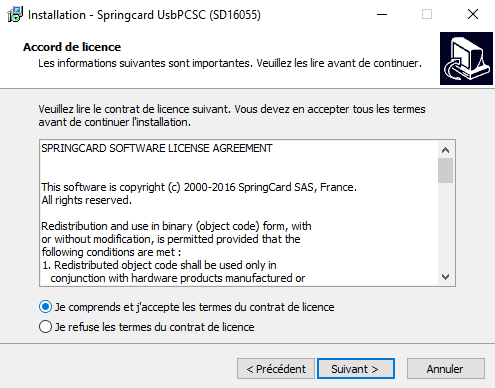Click inside the license agreement text box
Image resolution: width=495 pixels, height=388 pixels.
239,213
